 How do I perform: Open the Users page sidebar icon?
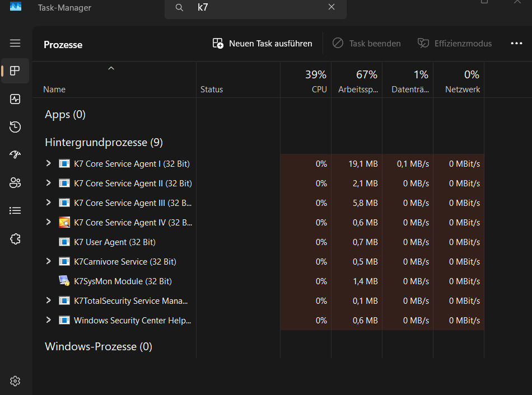[x=15, y=183]
